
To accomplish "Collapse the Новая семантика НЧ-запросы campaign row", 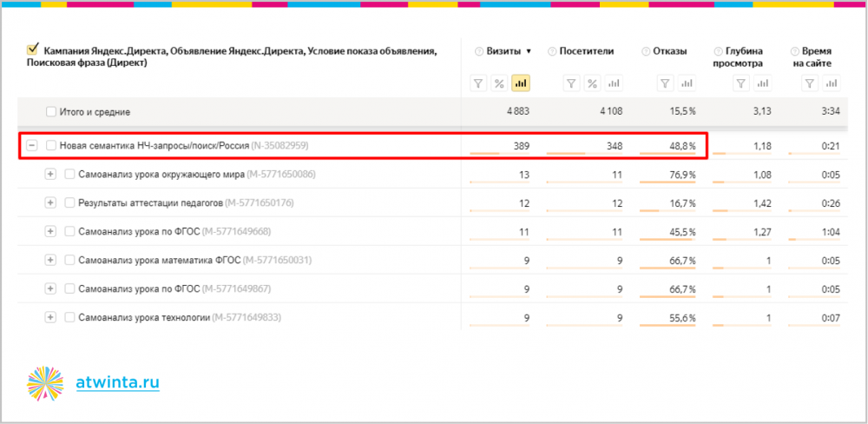I will (x=32, y=145).
